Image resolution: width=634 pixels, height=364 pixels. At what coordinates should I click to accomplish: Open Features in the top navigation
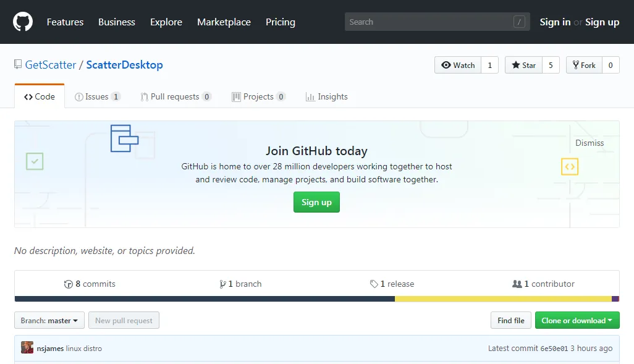(65, 22)
